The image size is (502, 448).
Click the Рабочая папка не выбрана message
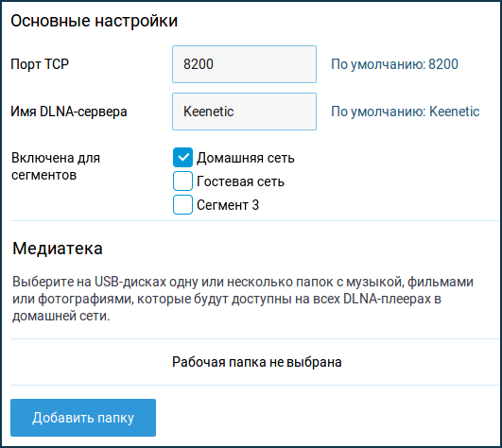click(257, 362)
